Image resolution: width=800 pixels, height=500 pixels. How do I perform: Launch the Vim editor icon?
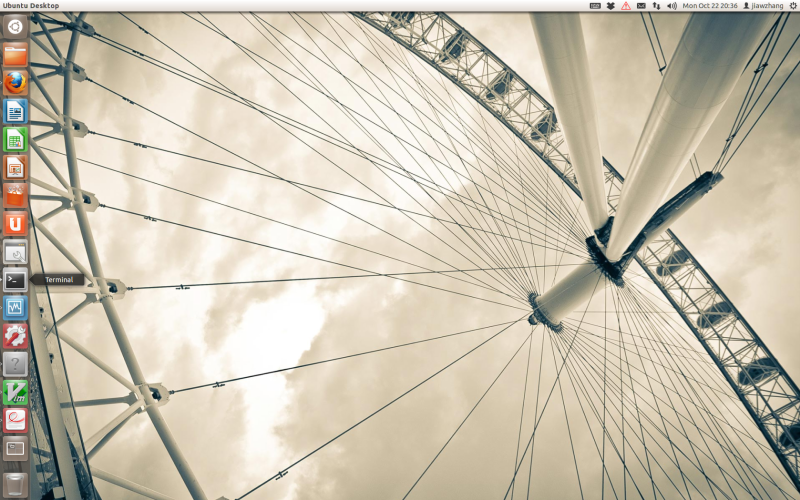(x=15, y=392)
